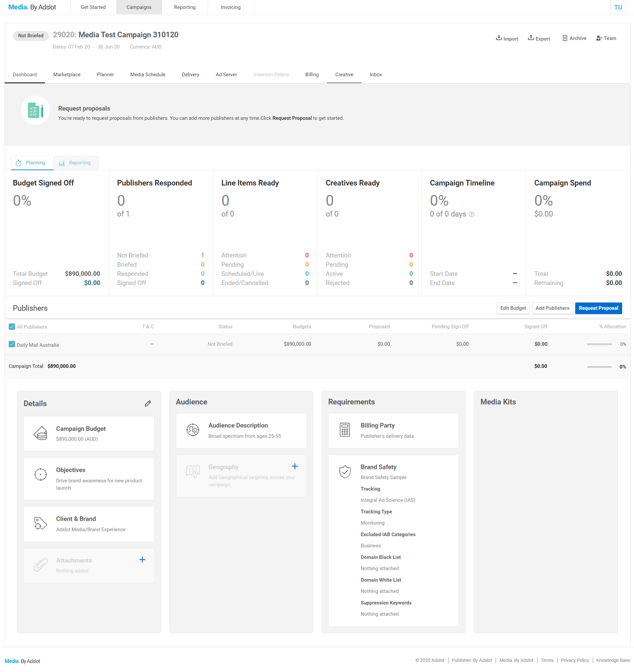This screenshot has height=672, width=634.
Task: Switch to the Planner tab
Action: [x=105, y=75]
